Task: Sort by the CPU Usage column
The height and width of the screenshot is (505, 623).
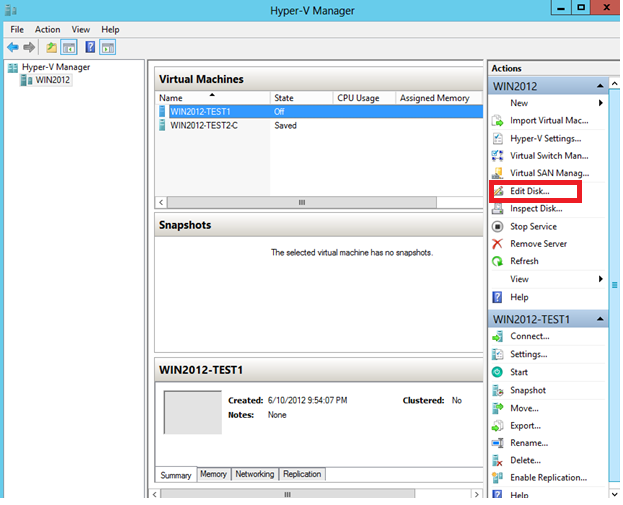Action: click(364, 98)
